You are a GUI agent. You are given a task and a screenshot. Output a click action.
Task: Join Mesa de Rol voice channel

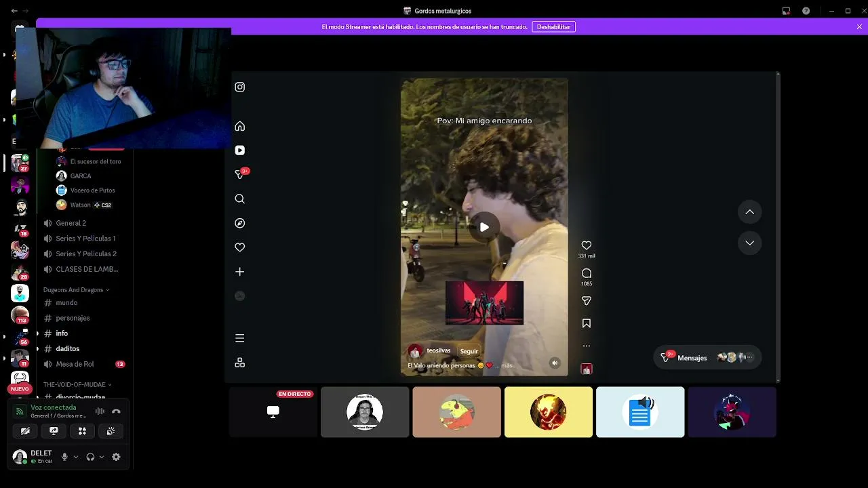[83, 364]
